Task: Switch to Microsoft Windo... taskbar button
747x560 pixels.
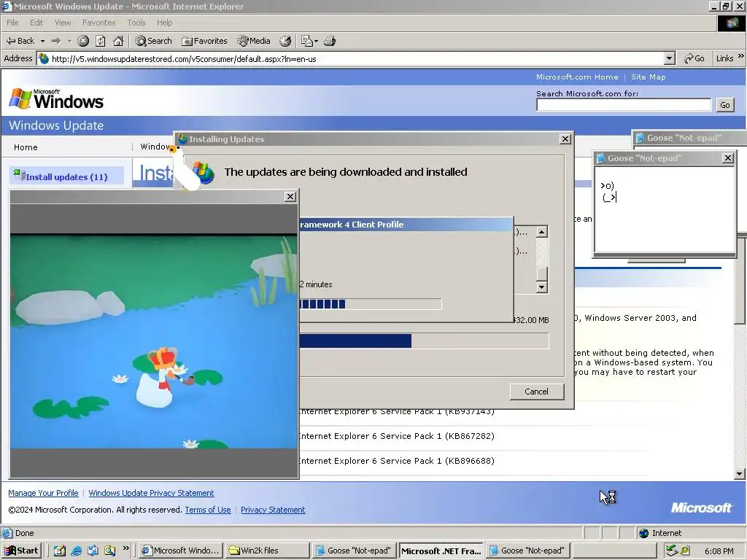Action: pyautogui.click(x=181, y=551)
